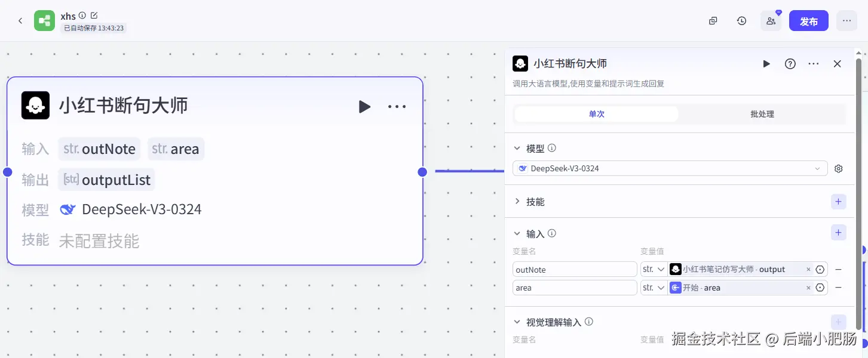Viewport: 868px width, 358px height.
Task: Collapse the 模型 section
Action: pyautogui.click(x=517, y=148)
